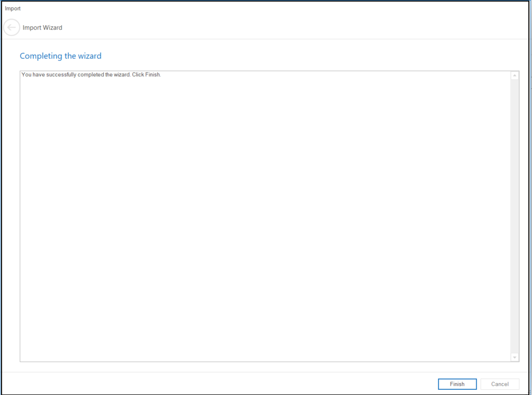
Task: Click the 'Import' window title text
Action: [x=13, y=9]
